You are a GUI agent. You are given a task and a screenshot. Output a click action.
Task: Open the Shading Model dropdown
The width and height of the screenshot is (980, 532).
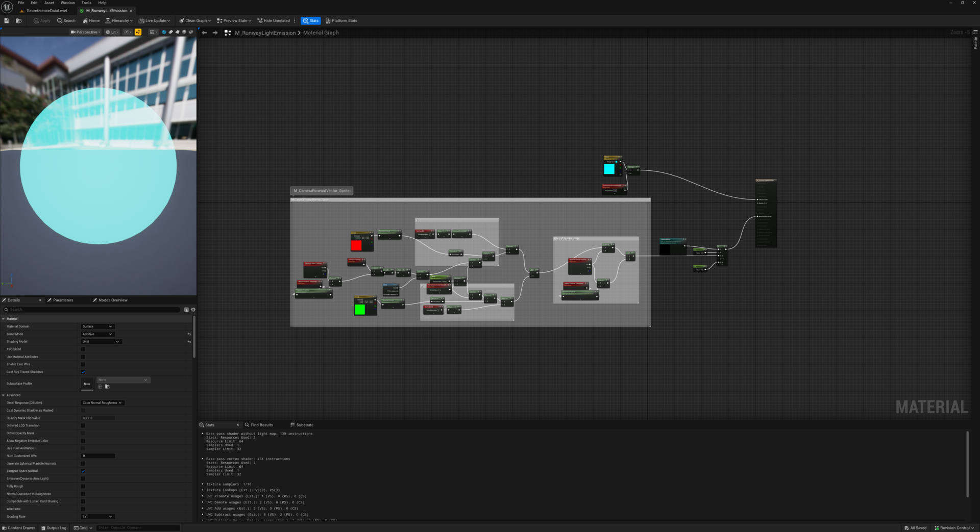pos(101,342)
